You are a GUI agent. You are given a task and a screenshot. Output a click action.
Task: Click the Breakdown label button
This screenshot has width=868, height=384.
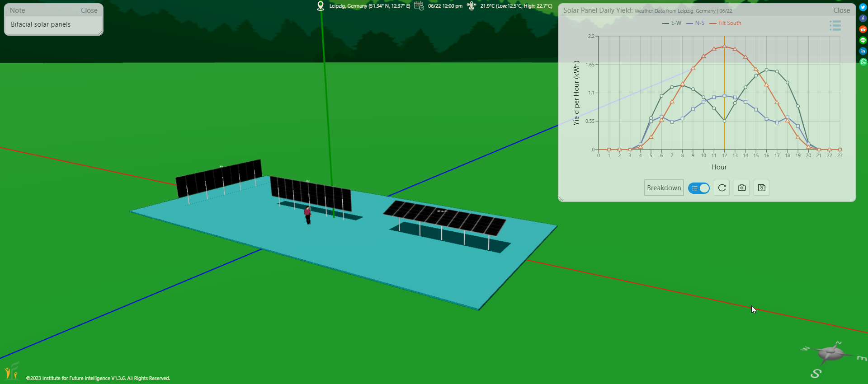(664, 188)
